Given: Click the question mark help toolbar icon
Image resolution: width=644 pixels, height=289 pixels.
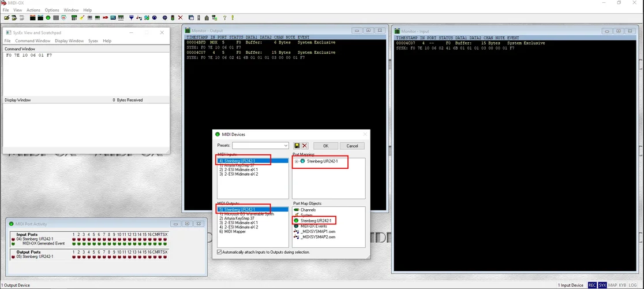Looking at the screenshot, I should pyautogui.click(x=224, y=18).
